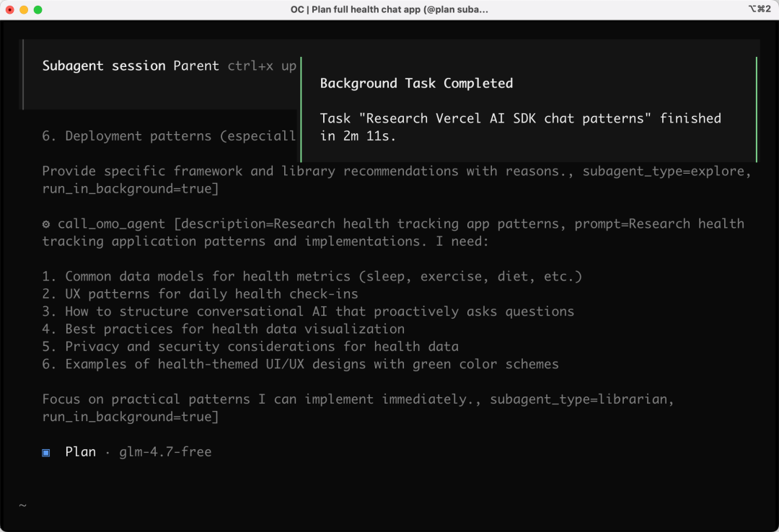The width and height of the screenshot is (779, 532).
Task: Open the Subagent session header
Action: 102,66
